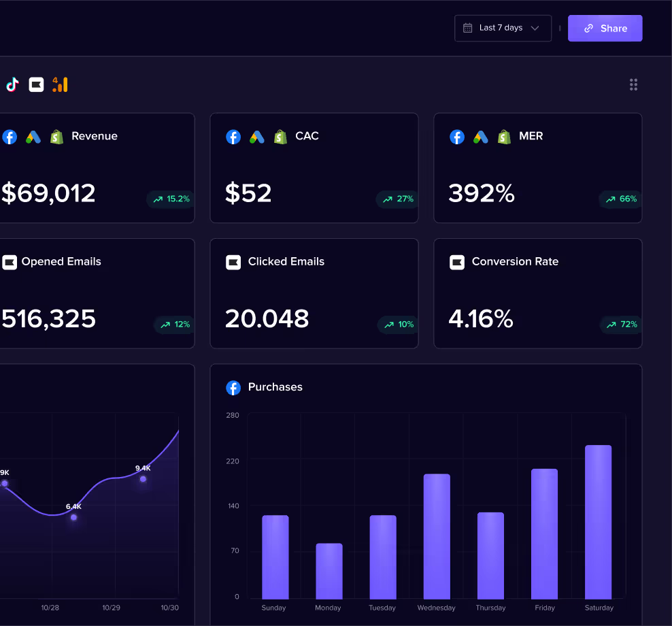Click the 10/28 axis label
The image size is (672, 626).
(x=50, y=608)
